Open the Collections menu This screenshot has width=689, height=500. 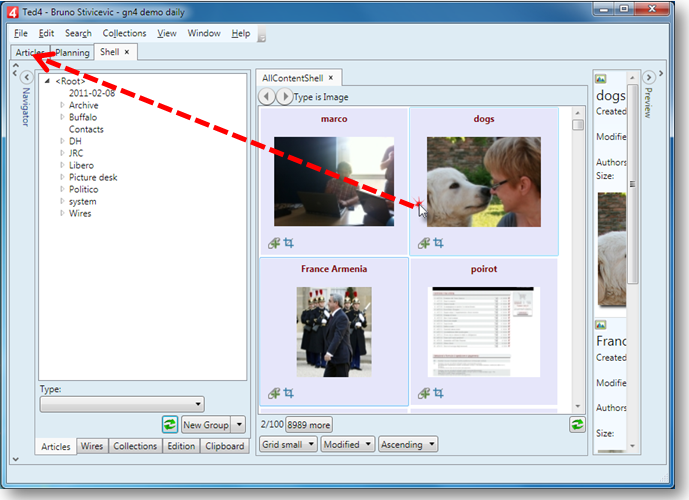tap(124, 33)
